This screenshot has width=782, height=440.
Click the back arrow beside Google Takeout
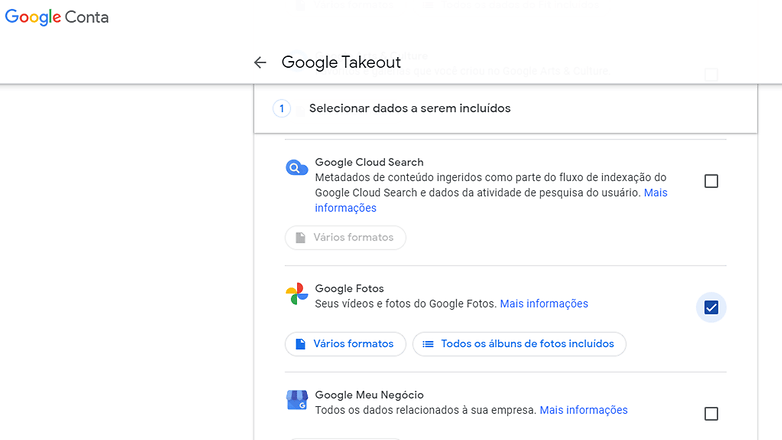click(x=260, y=62)
